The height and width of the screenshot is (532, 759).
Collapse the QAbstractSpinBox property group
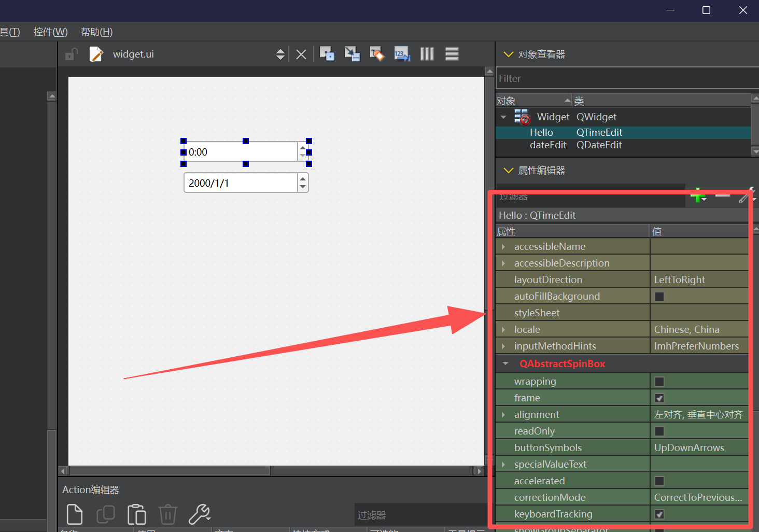point(505,364)
